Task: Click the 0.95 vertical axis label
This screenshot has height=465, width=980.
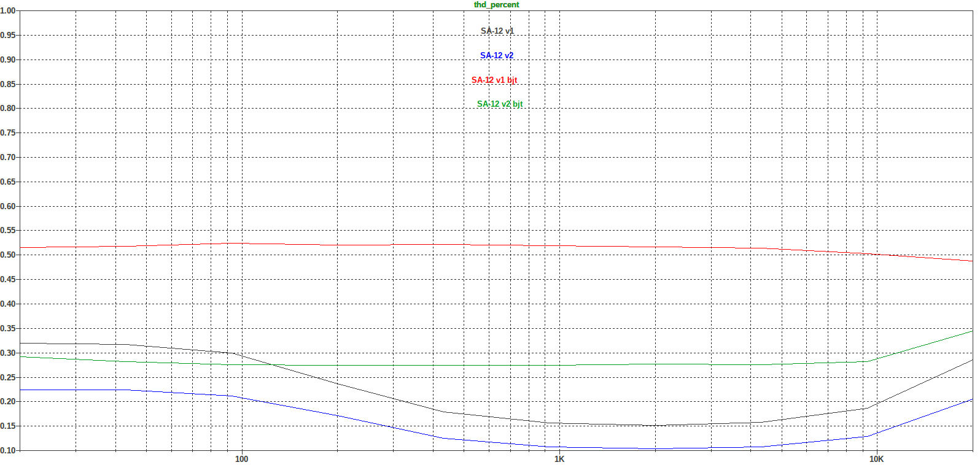Action: (x=8, y=35)
